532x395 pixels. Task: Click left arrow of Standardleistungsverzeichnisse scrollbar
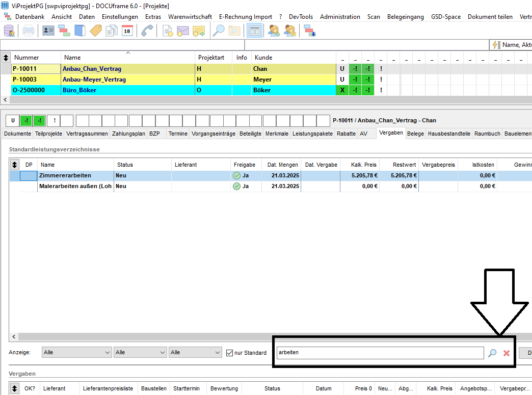tap(14, 336)
